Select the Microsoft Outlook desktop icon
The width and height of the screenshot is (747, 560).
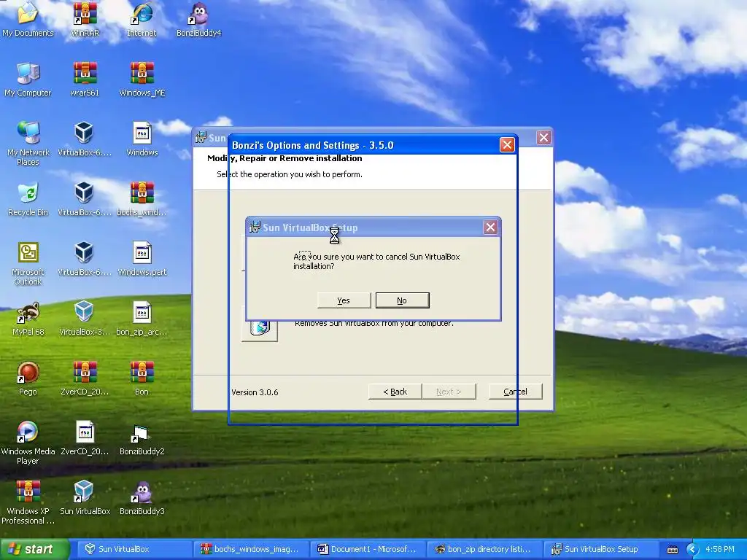coord(28,262)
